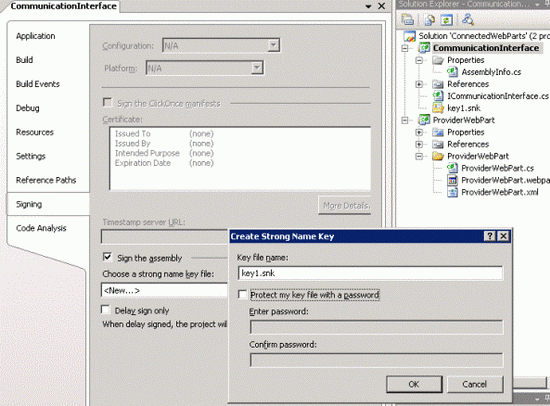
Task: Select AssemblyInfo.cs file in Solution Explorer
Action: [491, 72]
